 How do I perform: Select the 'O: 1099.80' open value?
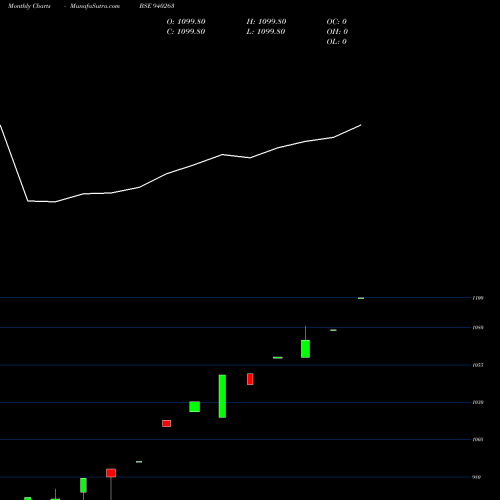[186, 22]
